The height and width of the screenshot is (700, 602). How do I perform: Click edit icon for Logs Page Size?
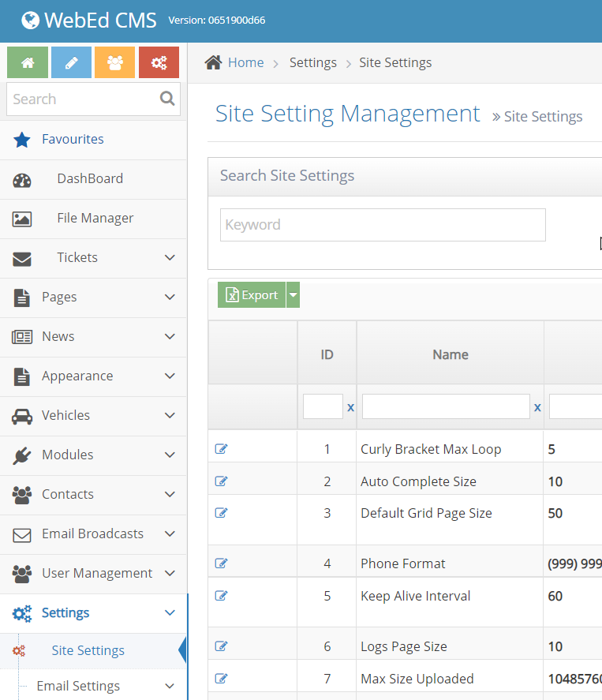click(x=221, y=646)
